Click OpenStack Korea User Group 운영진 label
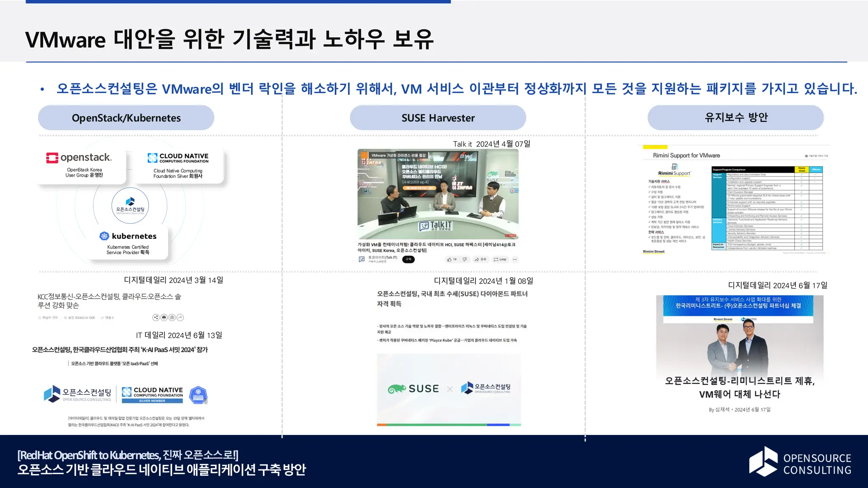The width and height of the screenshot is (868, 488). [84, 172]
